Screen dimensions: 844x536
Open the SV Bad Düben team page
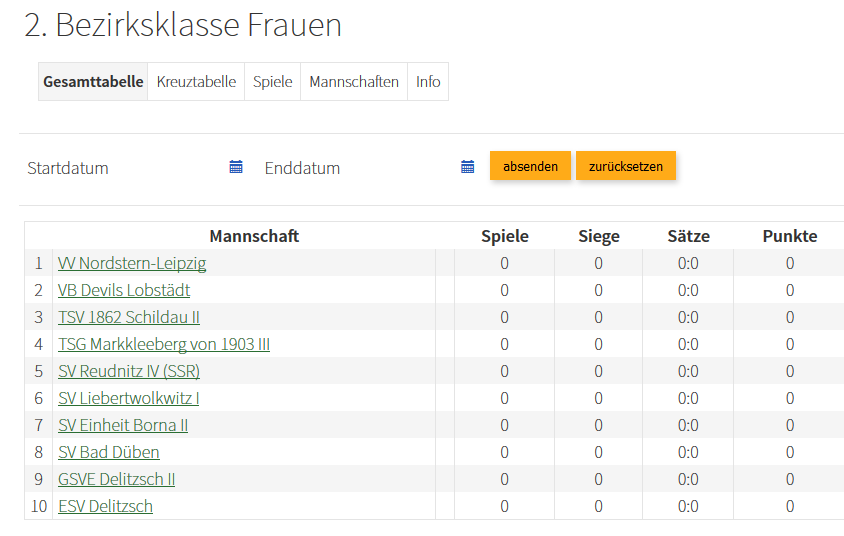tap(109, 453)
